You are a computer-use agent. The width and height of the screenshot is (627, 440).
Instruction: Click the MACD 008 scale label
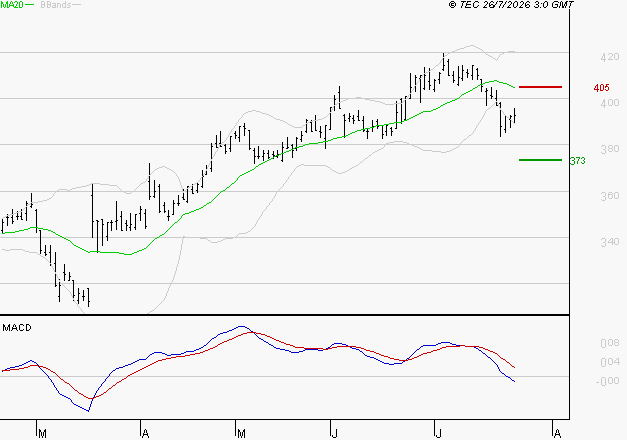click(610, 343)
